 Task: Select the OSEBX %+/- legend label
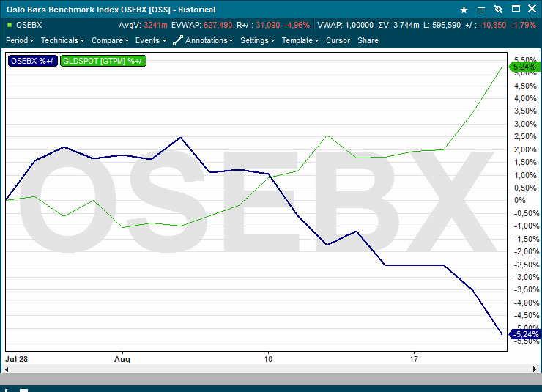click(33, 61)
